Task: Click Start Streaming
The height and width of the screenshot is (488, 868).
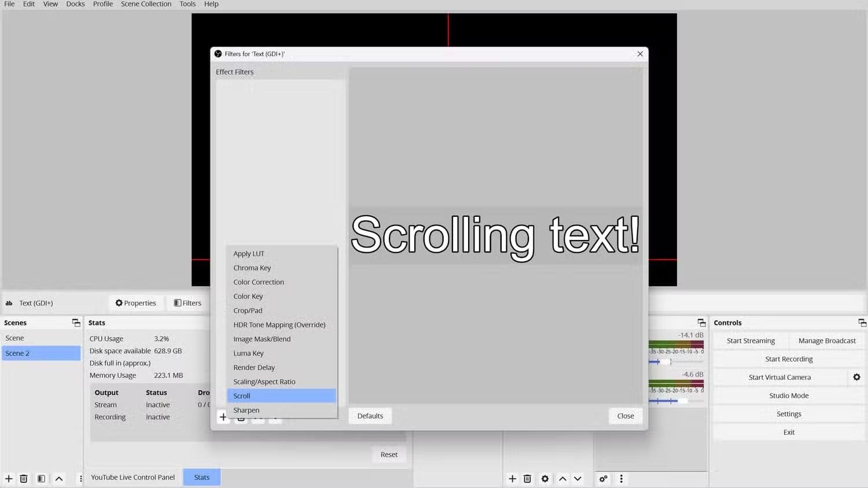Action: click(751, 341)
